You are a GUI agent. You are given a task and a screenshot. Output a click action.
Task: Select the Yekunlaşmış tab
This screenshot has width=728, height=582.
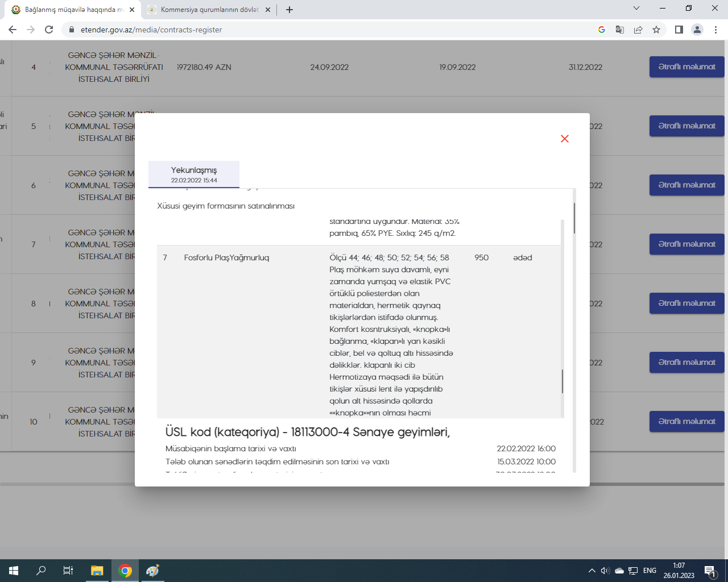194,174
